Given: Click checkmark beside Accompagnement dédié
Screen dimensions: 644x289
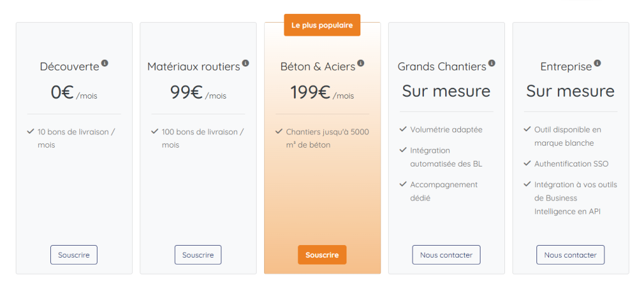Looking at the screenshot, I should click(x=403, y=184).
